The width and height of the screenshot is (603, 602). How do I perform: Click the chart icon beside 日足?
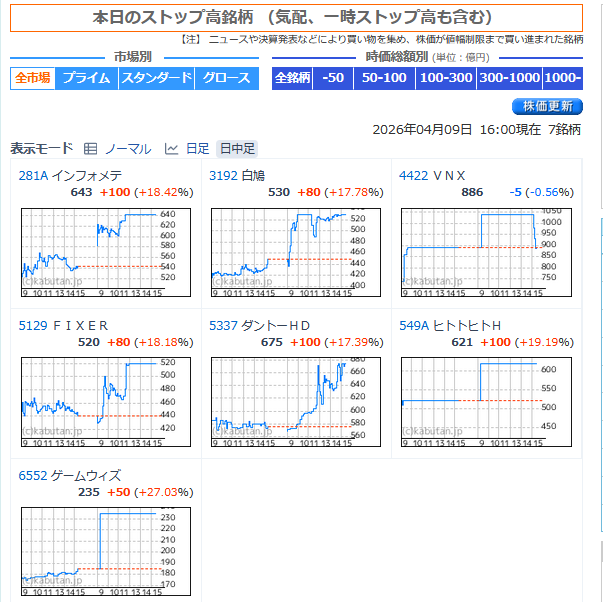coord(171,149)
